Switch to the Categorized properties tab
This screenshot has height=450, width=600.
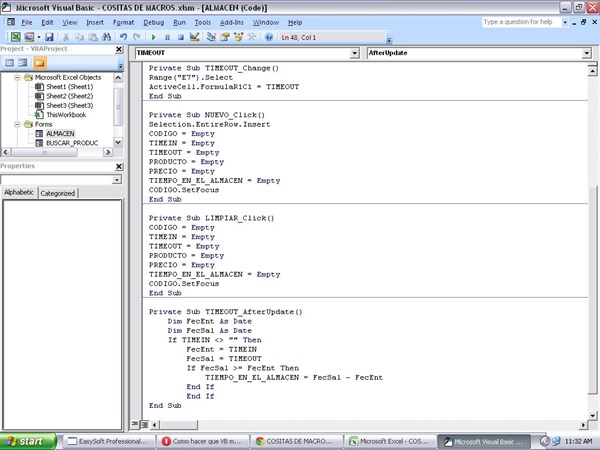57,193
